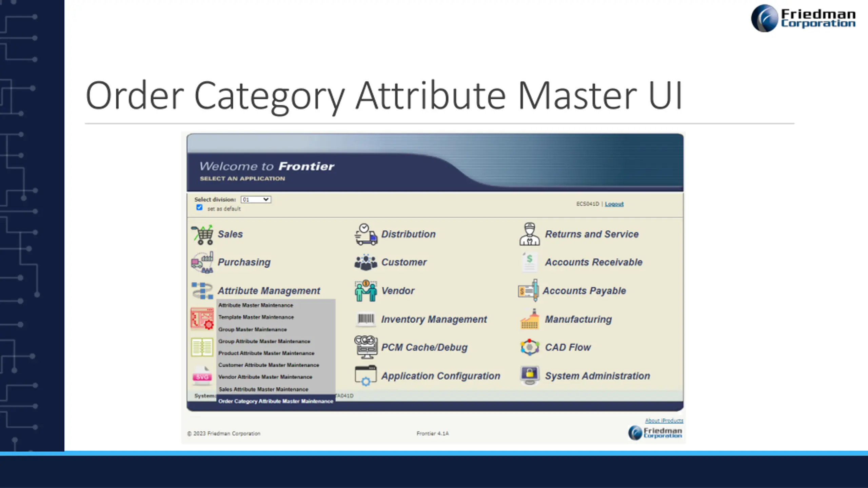The width and height of the screenshot is (868, 488).
Task: Click the PCM Cache/Debug computer icon
Action: pyautogui.click(x=366, y=347)
